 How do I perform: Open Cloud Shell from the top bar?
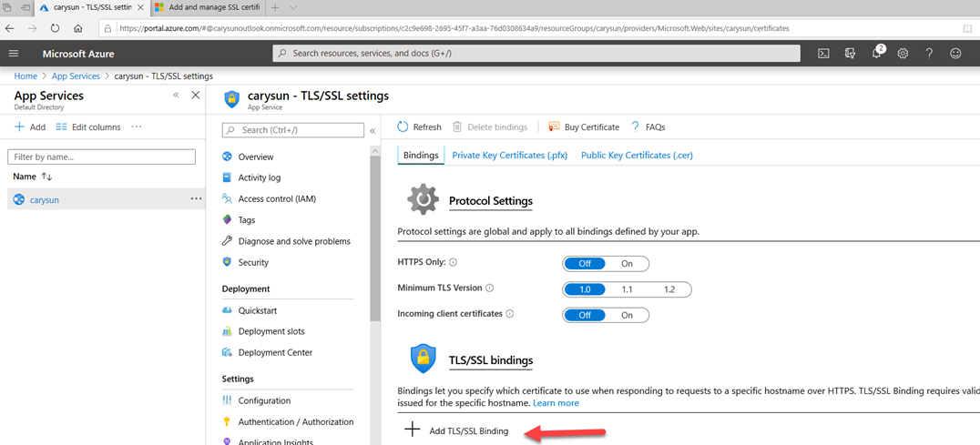pyautogui.click(x=823, y=54)
